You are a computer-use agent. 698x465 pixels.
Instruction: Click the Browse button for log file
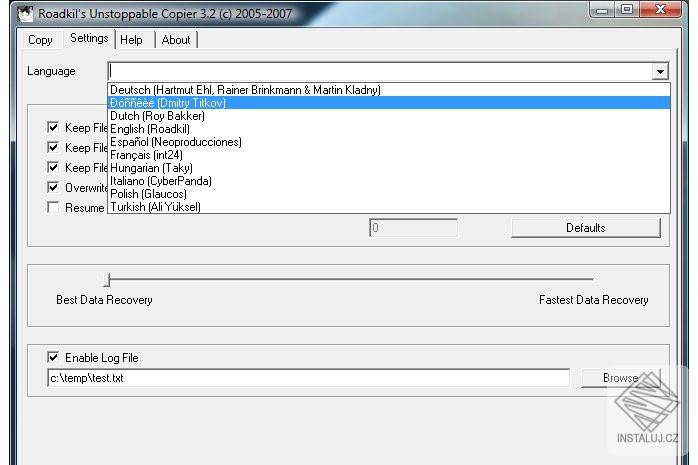pyautogui.click(x=621, y=378)
